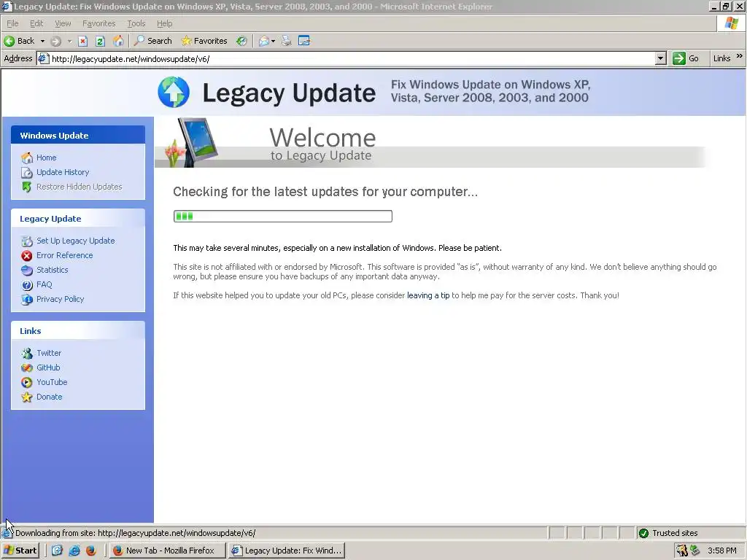Click the Legacy Update globe logo

(x=174, y=92)
